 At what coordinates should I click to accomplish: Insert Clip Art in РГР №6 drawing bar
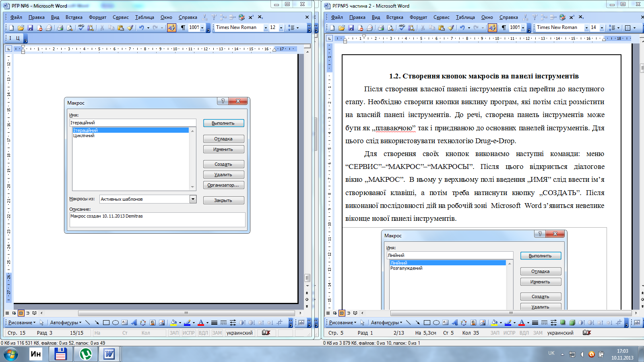153,323
